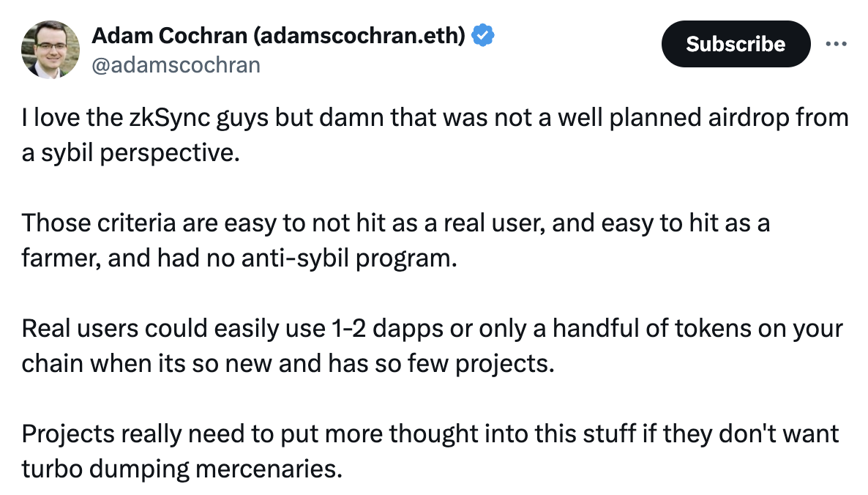This screenshot has width=868, height=495.
Task: Visit the @adamscochran handle link
Action: pyautogui.click(x=176, y=65)
